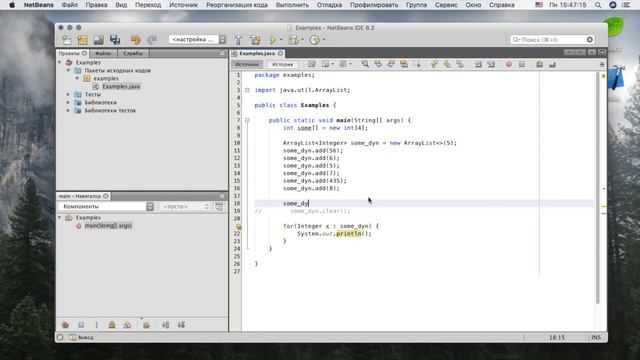The image size is (640, 360).
Task: Collapse the Пакеты исходных кодов node
Action: click(x=69, y=70)
